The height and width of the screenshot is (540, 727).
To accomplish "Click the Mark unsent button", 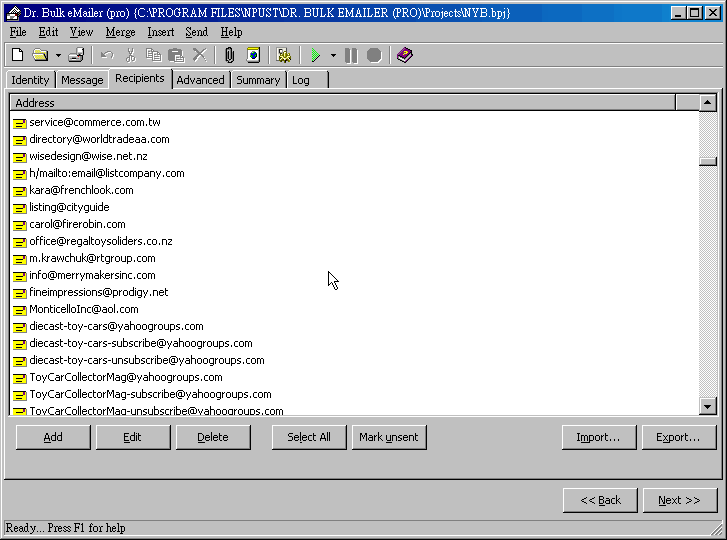I will coord(389,437).
